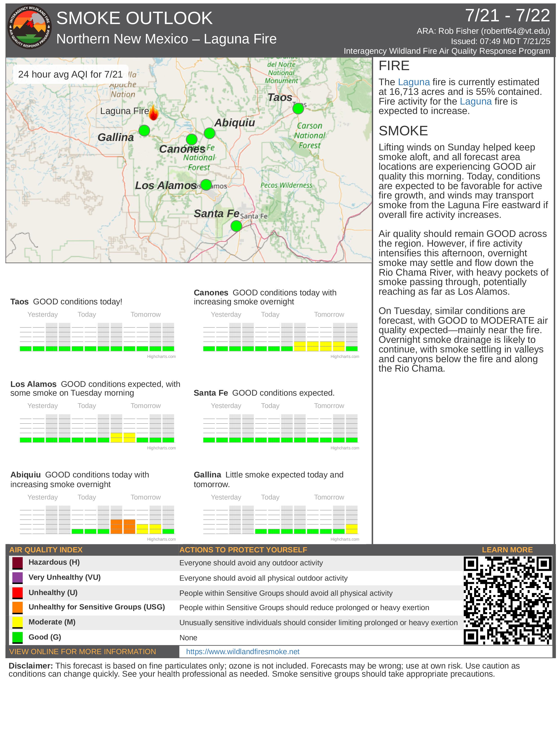The width and height of the screenshot is (560, 729).
Task: Click the Gallina green map marker
Action: (x=144, y=130)
